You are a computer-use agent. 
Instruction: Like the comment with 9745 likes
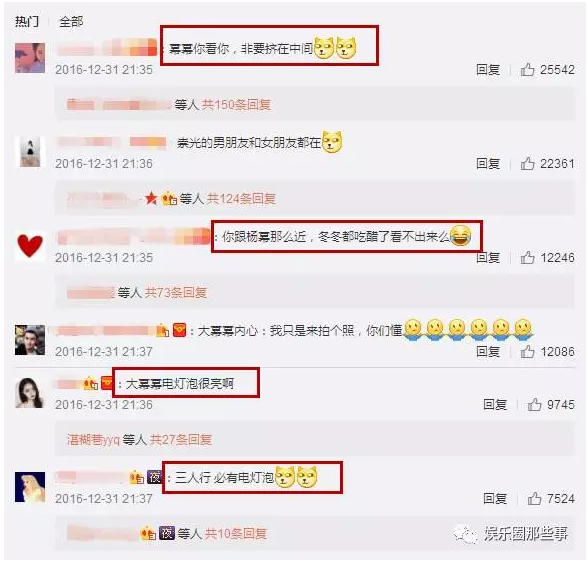click(x=534, y=404)
